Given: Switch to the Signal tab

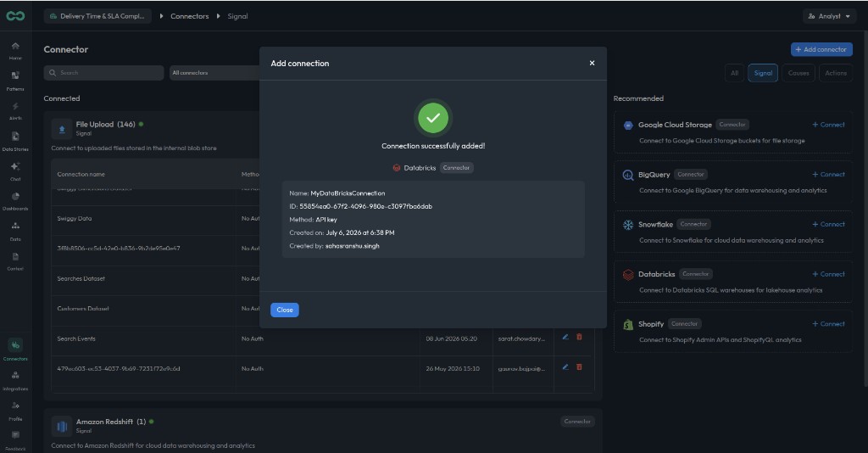Looking at the screenshot, I should click(763, 73).
